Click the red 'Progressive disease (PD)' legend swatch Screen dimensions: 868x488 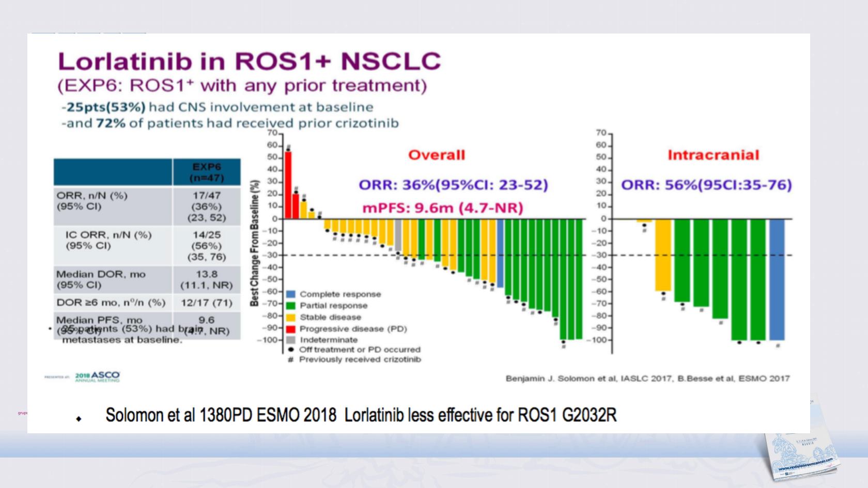coord(290,328)
